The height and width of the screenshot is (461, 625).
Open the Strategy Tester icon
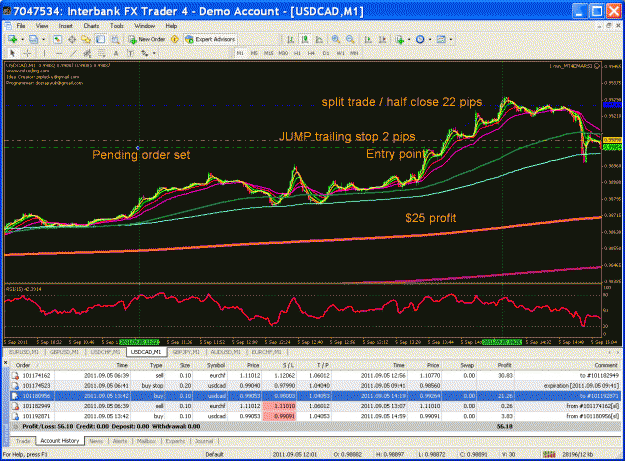(x=115, y=39)
